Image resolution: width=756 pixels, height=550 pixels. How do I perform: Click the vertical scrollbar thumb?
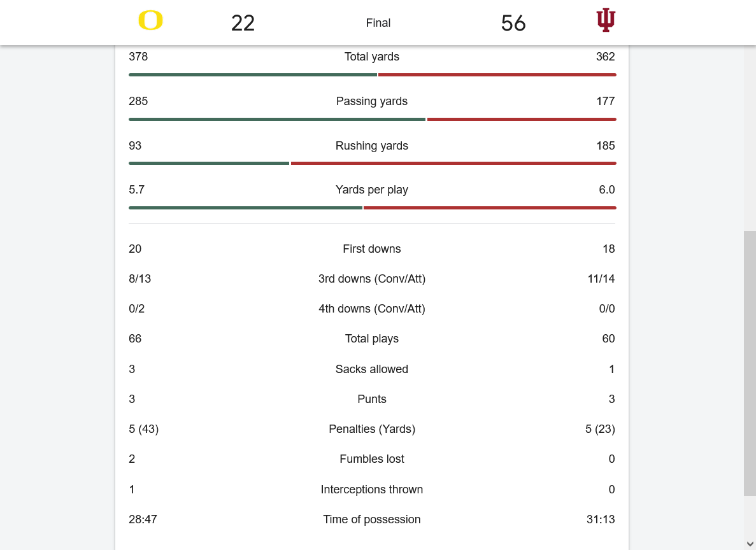pyautogui.click(x=750, y=363)
